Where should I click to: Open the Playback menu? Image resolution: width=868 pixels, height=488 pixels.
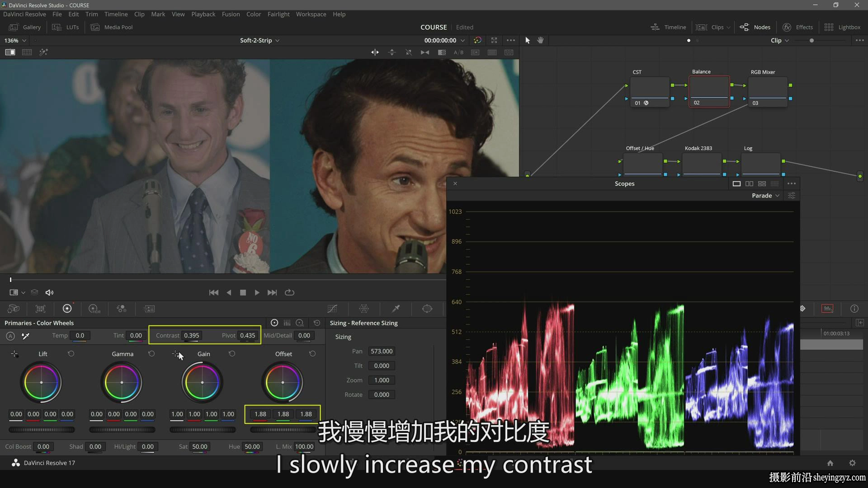pyautogui.click(x=203, y=14)
